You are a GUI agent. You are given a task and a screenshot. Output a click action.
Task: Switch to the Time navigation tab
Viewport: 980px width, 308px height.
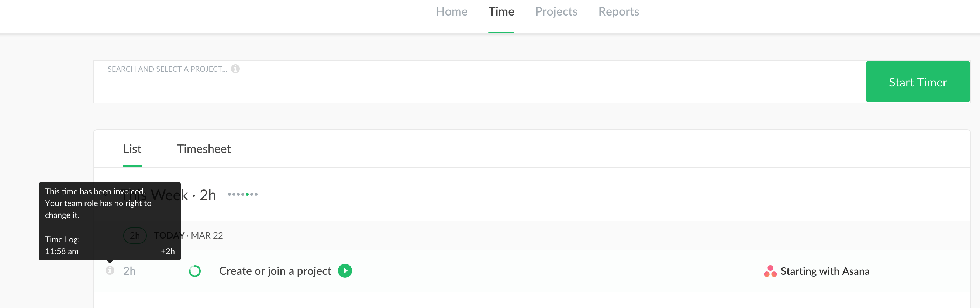(501, 12)
